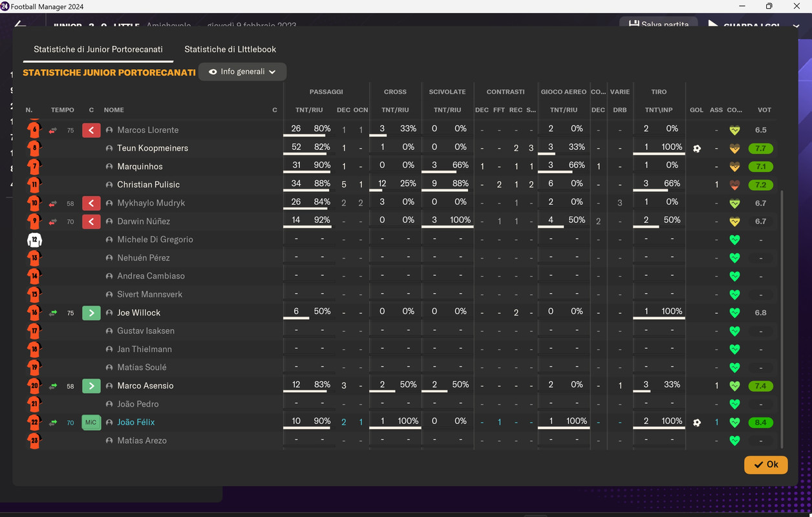
Task: Click Joe Willock's green substitution arrow button
Action: (x=91, y=313)
